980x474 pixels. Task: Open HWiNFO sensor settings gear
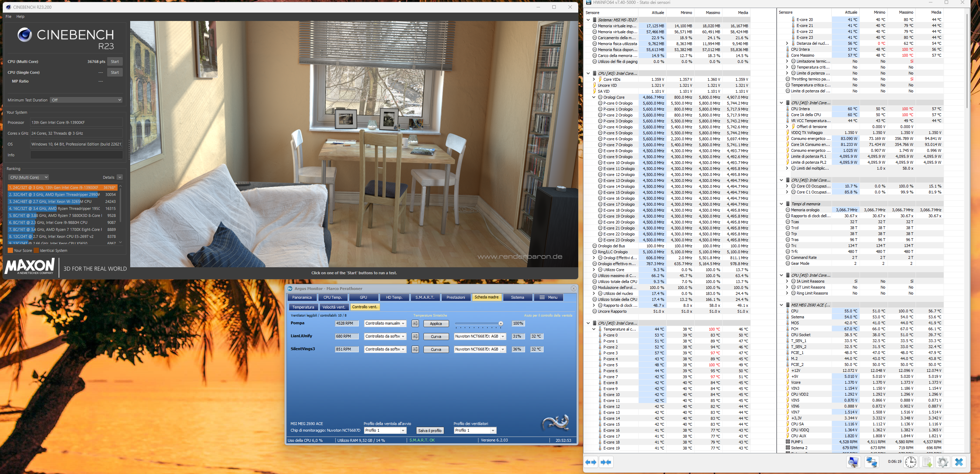(x=942, y=462)
